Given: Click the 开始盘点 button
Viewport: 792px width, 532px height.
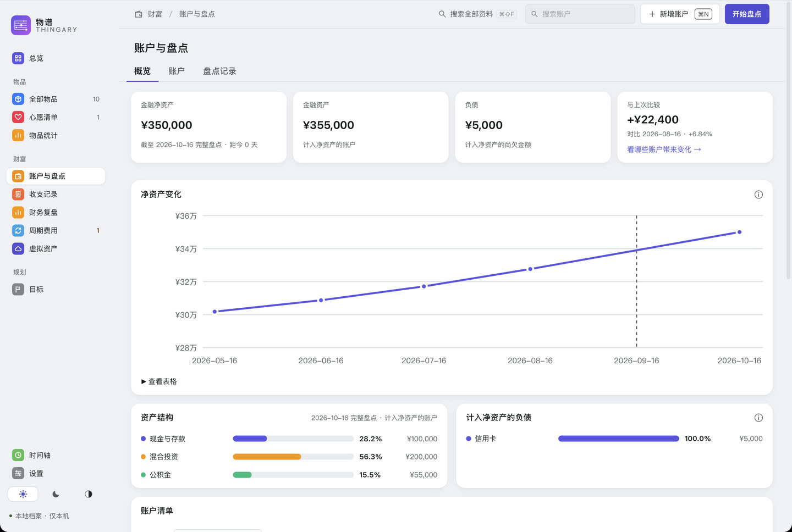Looking at the screenshot, I should point(747,14).
